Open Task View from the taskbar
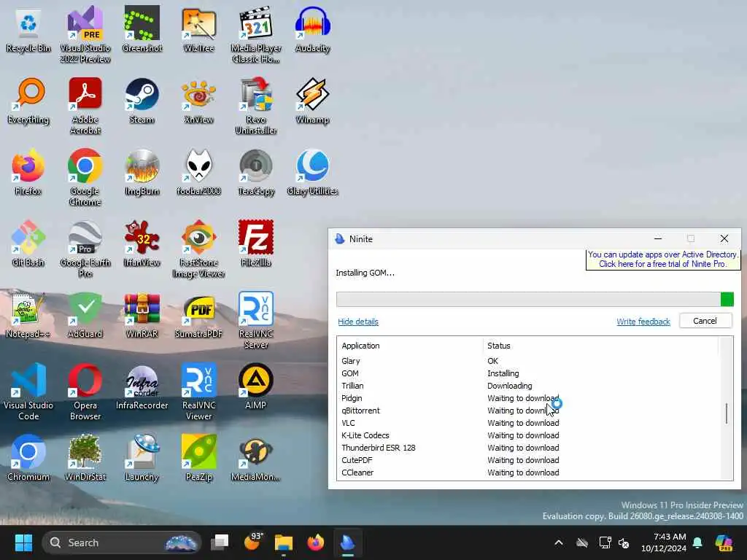 (x=220, y=542)
